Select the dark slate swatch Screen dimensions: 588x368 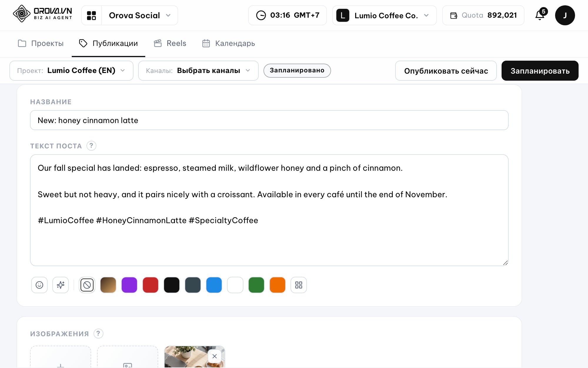[193, 285]
